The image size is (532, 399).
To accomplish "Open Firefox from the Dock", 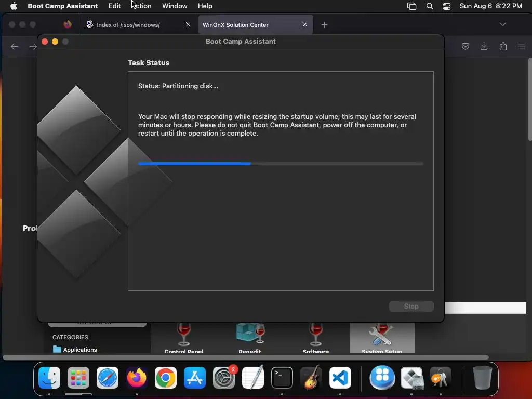I will coord(137,378).
